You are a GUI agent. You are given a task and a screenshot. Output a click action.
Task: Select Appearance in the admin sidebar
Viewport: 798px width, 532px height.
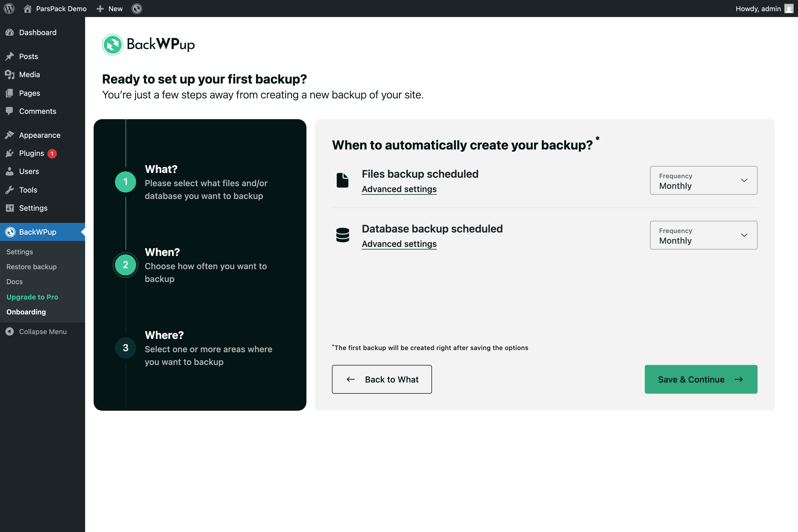(40, 135)
